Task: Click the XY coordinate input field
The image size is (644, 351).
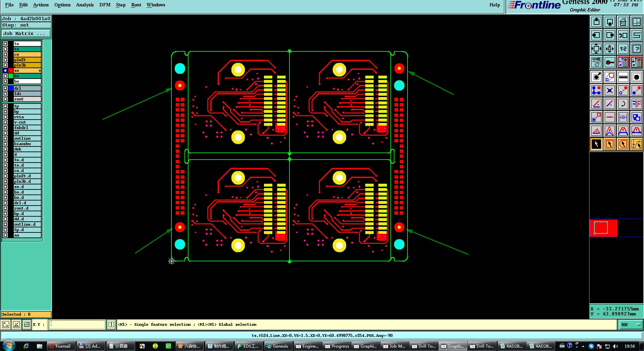Action: [x=77, y=324]
